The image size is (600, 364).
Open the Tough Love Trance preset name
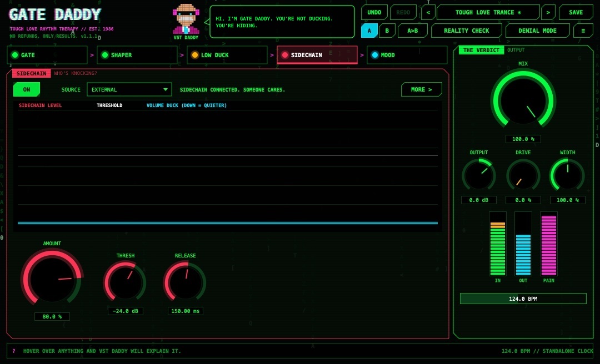488,12
